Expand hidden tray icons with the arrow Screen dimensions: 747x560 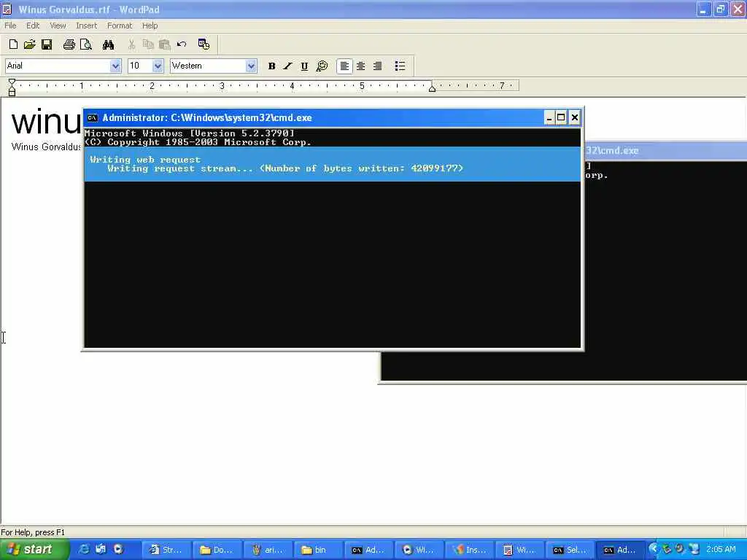pos(653,550)
